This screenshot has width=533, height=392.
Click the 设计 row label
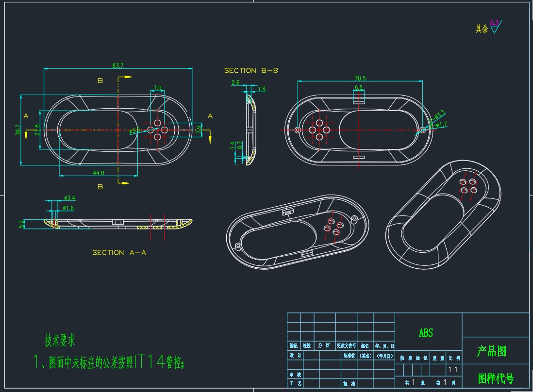pyautogui.click(x=296, y=356)
